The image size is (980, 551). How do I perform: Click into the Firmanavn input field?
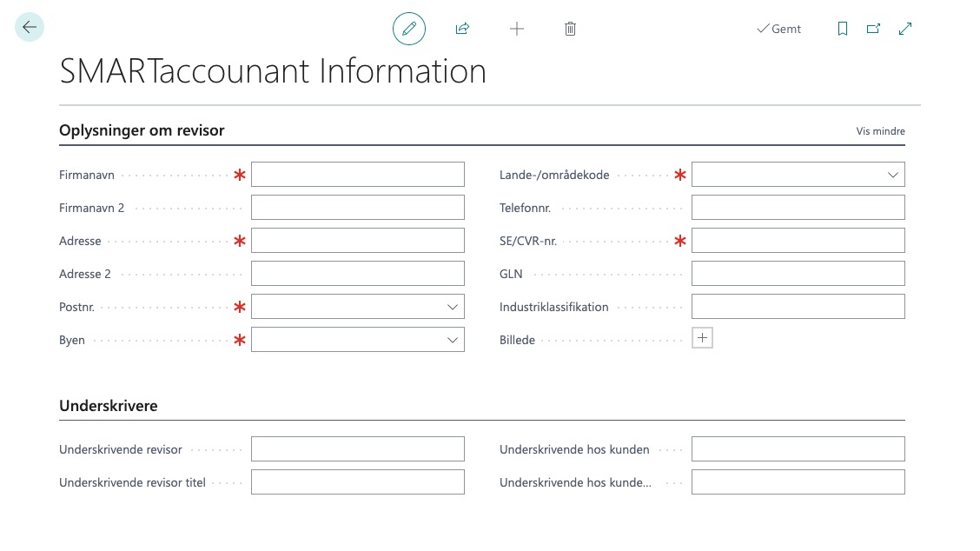pos(357,175)
